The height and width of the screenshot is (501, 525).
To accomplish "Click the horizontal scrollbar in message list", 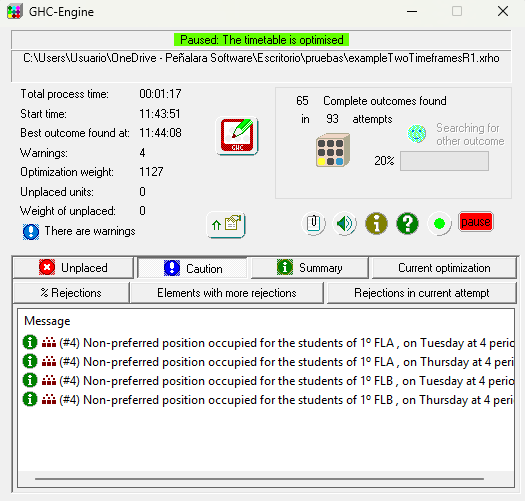I will click(x=259, y=479).
